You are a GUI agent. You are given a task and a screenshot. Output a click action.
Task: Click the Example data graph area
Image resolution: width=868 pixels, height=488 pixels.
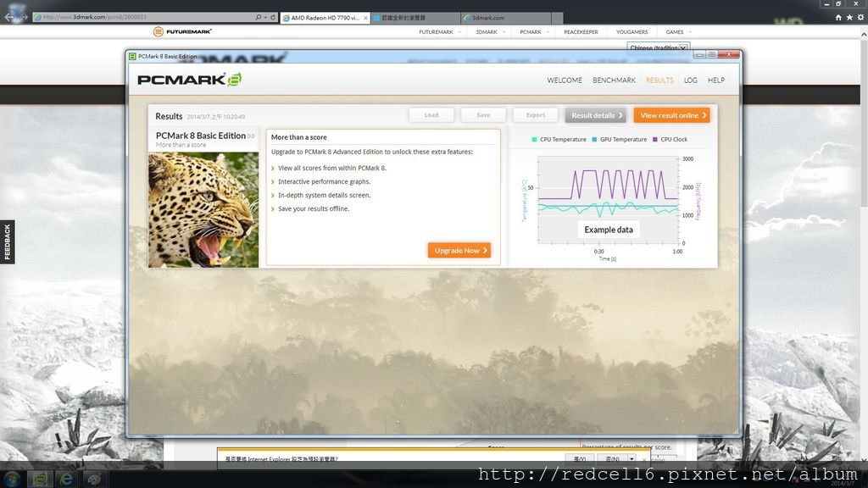tap(609, 200)
